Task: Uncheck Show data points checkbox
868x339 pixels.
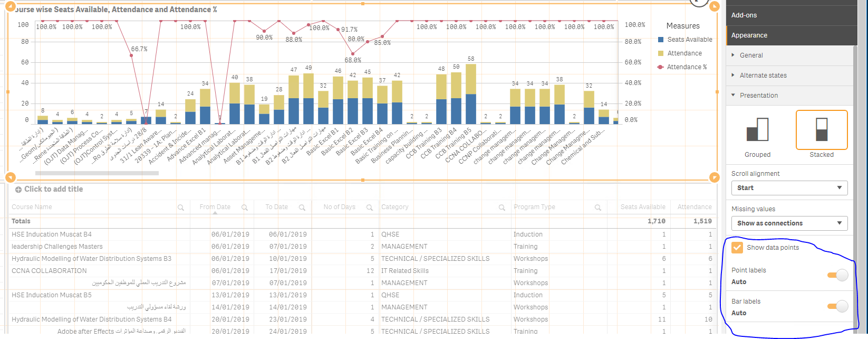Action: (737, 248)
